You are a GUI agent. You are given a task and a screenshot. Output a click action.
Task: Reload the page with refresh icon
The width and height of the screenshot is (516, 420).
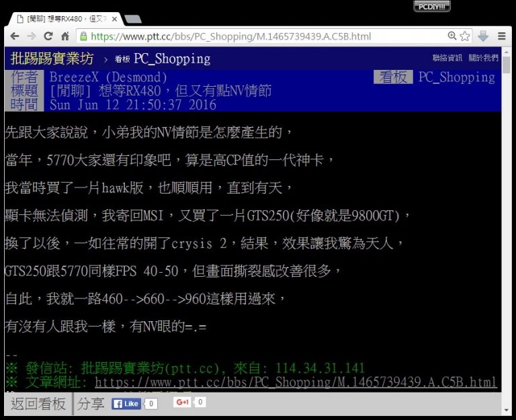tap(48, 36)
